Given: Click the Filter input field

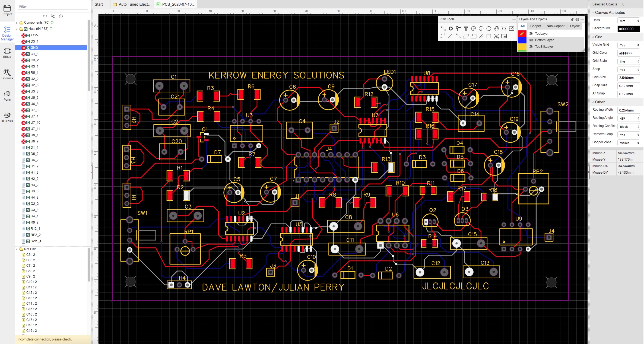Looking at the screenshot, I should 53,6.
